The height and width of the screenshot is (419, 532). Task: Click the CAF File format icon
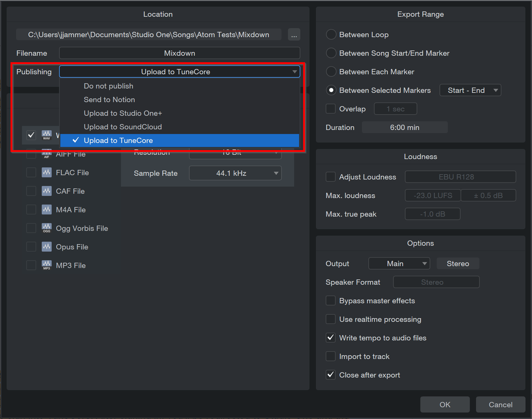[x=47, y=191]
